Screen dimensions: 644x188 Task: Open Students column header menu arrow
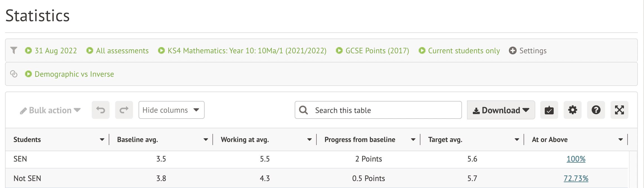[102, 139]
